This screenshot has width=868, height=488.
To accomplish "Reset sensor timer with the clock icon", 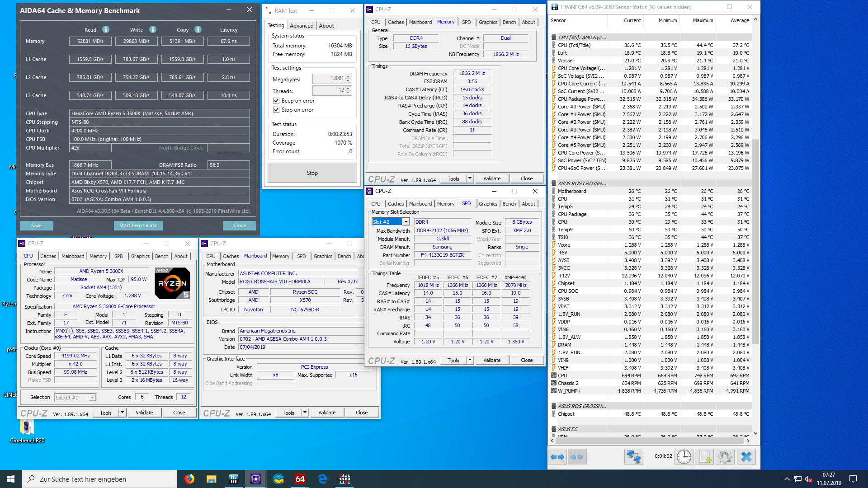I will tap(684, 457).
